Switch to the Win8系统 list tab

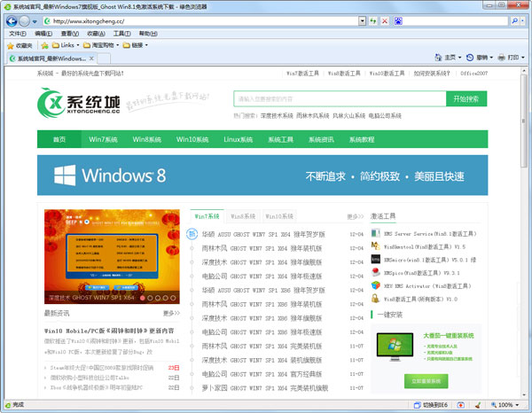243,216
